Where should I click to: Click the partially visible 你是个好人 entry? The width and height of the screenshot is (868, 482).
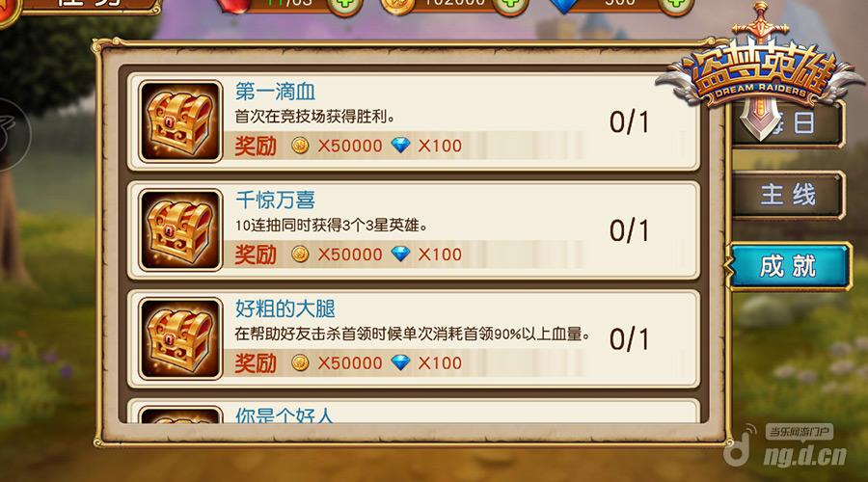414,412
